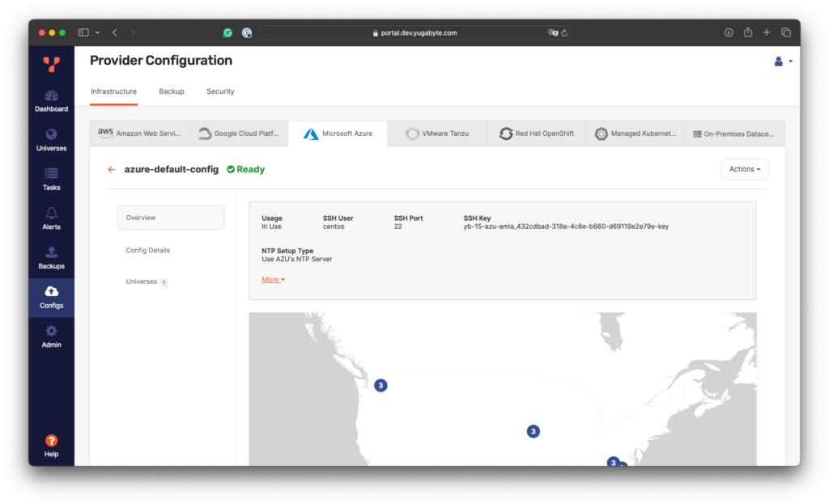Image resolution: width=829 pixels, height=504 pixels.
Task: Select the Google Cloud Platform tab
Action: [239, 133]
